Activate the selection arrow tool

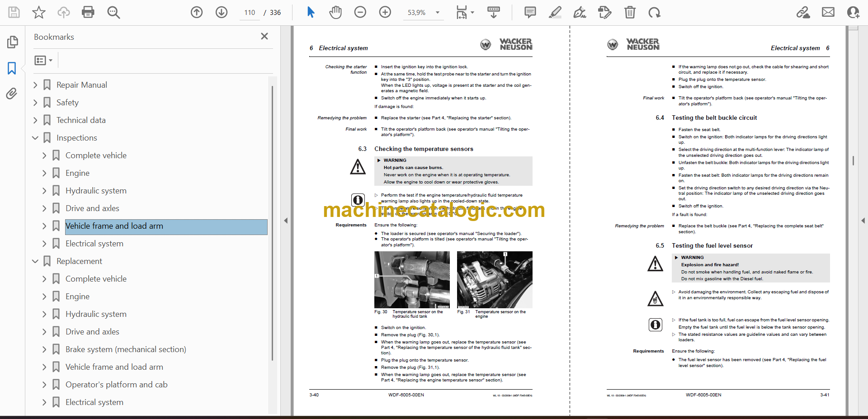point(311,12)
